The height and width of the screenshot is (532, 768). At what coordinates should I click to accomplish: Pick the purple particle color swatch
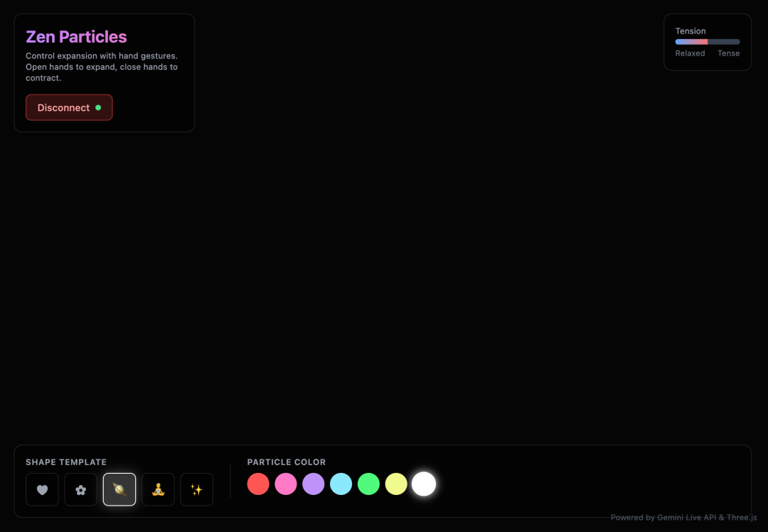pos(314,484)
